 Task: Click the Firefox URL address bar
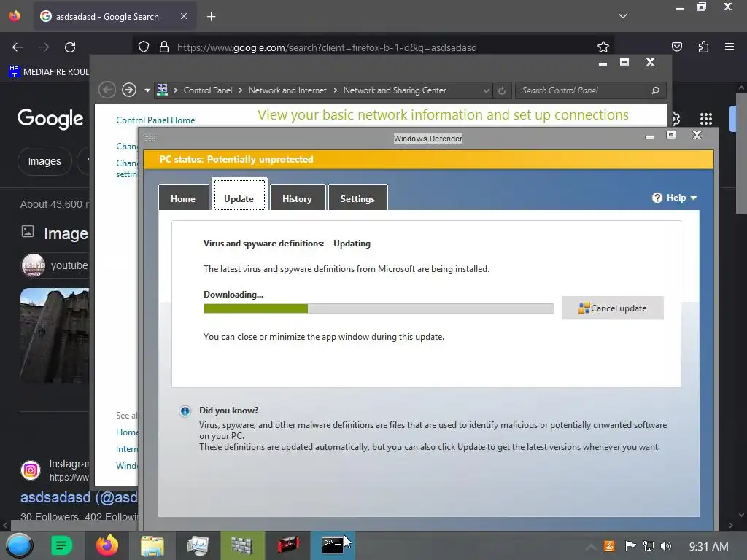tap(374, 47)
